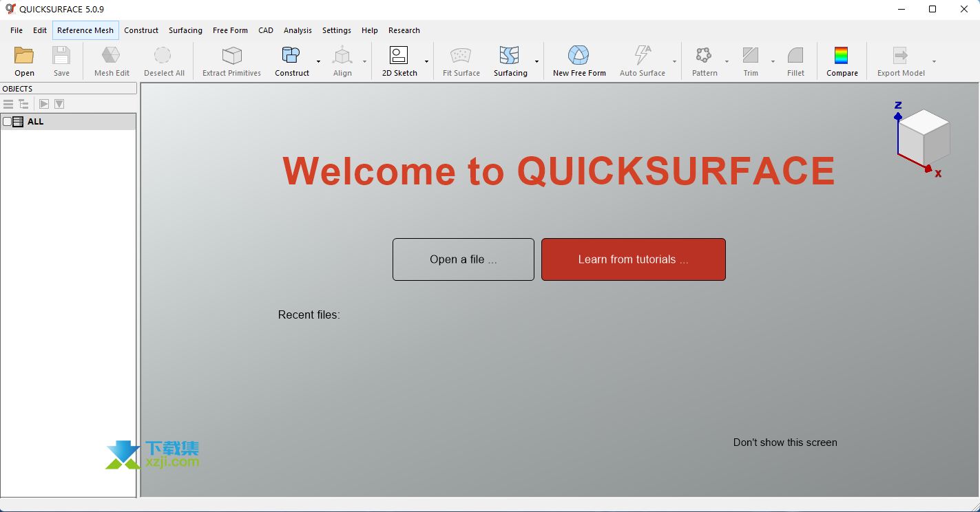Open the File menu
This screenshot has width=980, height=512.
(x=17, y=30)
